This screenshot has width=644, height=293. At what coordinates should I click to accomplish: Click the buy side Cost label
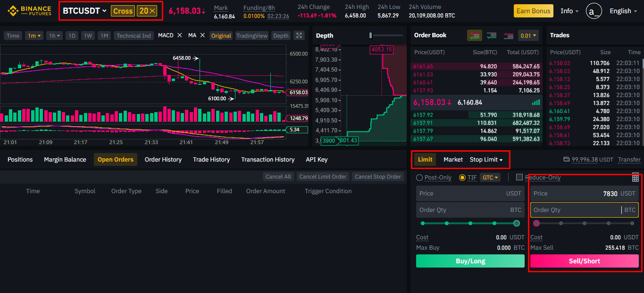(422, 237)
